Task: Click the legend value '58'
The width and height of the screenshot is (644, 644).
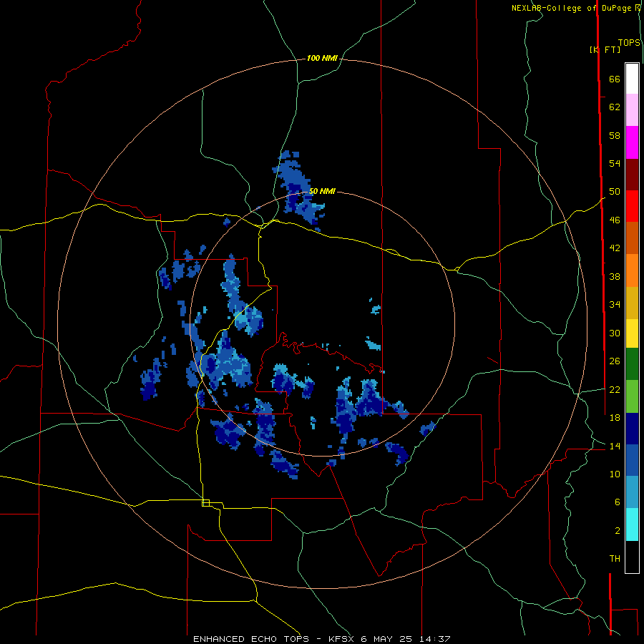Action: 615,135
